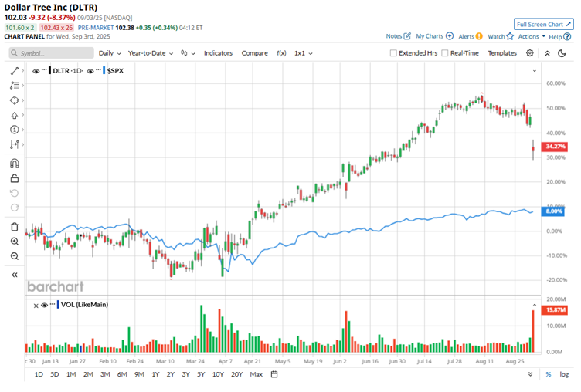Select the arrow marker tool
The width and height of the screenshot is (581, 392).
point(15,116)
